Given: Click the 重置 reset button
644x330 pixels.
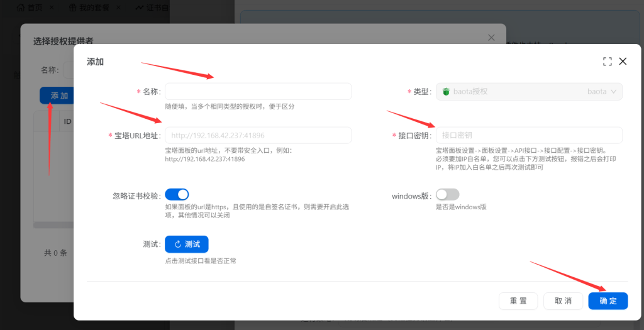Looking at the screenshot, I should tap(518, 301).
